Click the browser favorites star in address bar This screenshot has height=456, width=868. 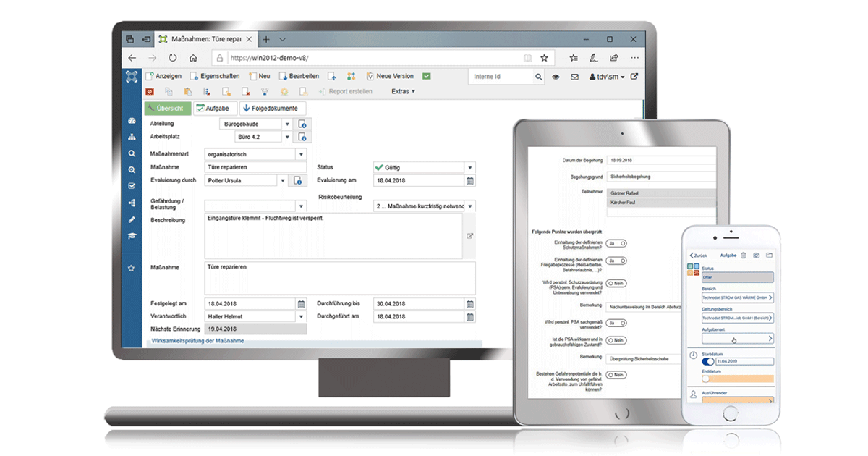coord(545,58)
